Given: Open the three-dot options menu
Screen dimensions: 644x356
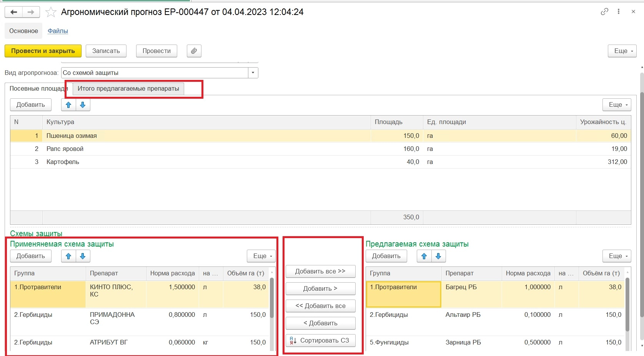Looking at the screenshot, I should tap(619, 12).
